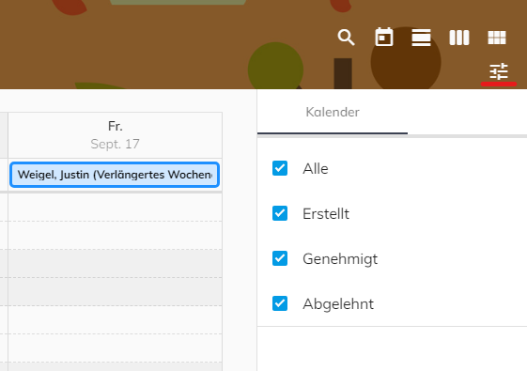Uncheck the Abgelehnt checkbox

click(x=280, y=303)
